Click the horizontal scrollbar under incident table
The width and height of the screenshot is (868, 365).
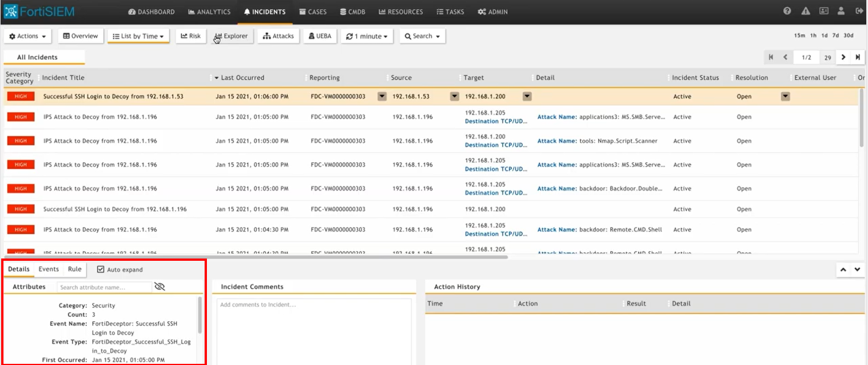click(x=256, y=257)
